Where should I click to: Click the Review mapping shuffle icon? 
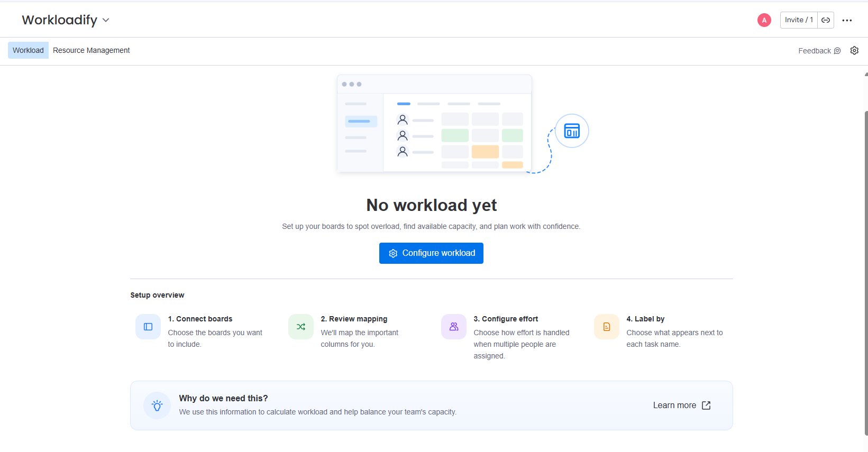click(301, 327)
